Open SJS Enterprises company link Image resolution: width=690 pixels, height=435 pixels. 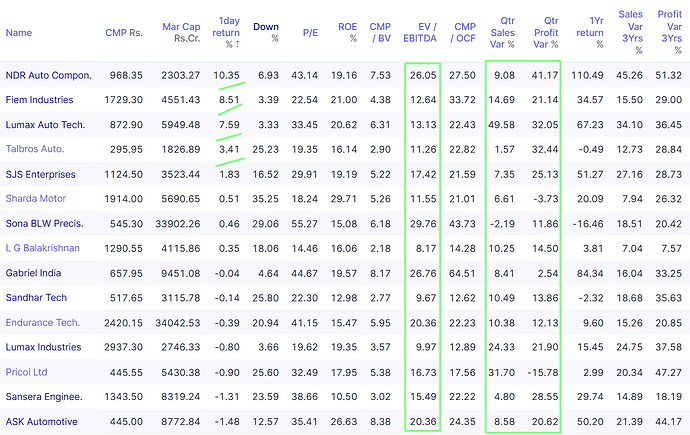point(40,174)
